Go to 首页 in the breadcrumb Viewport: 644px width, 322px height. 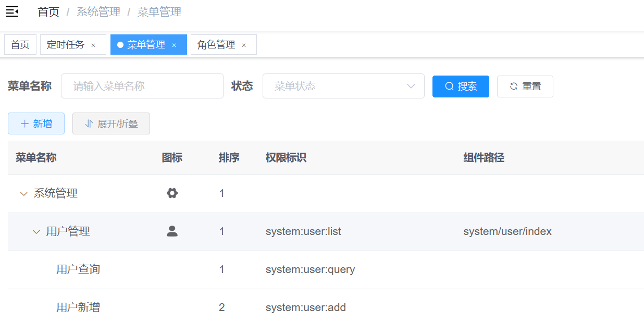pos(48,12)
